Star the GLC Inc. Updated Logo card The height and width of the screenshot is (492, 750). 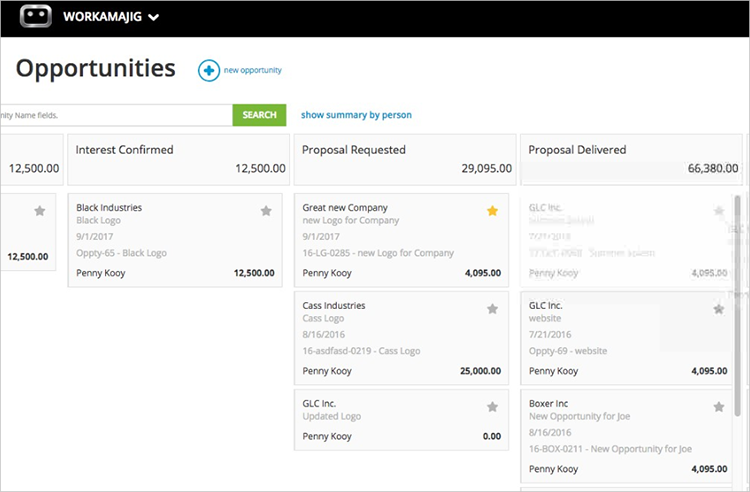tap(492, 407)
